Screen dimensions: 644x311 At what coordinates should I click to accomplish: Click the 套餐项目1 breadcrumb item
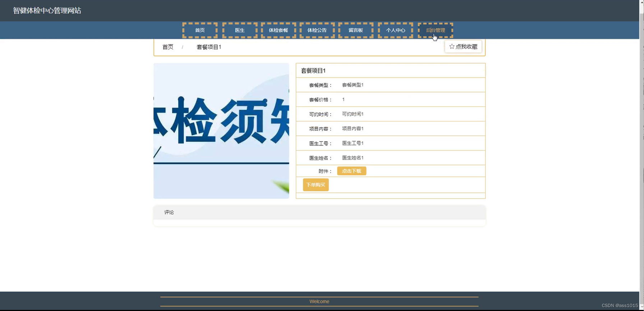click(x=209, y=47)
